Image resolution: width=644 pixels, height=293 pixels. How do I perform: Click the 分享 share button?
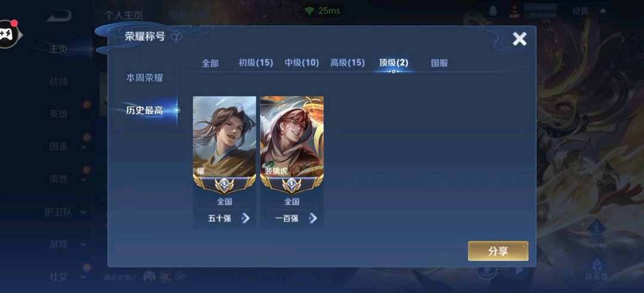tap(498, 251)
